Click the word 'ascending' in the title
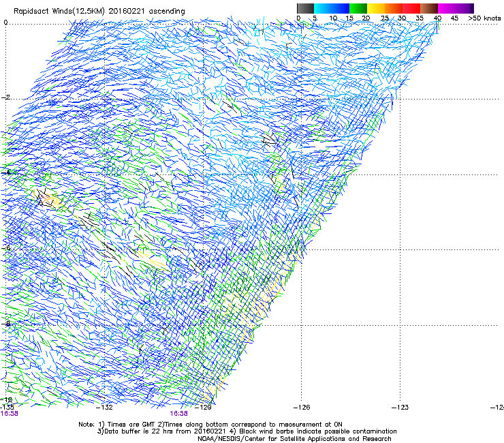504x443 pixels. [167, 12]
